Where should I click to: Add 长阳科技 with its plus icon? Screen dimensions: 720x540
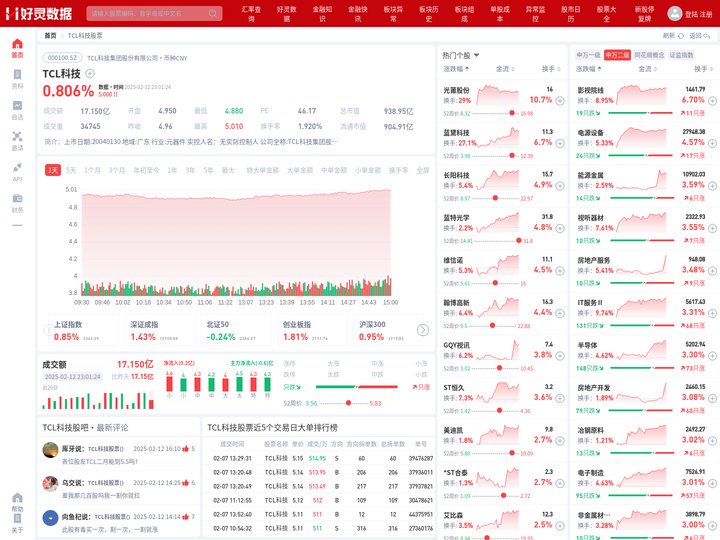click(560, 186)
